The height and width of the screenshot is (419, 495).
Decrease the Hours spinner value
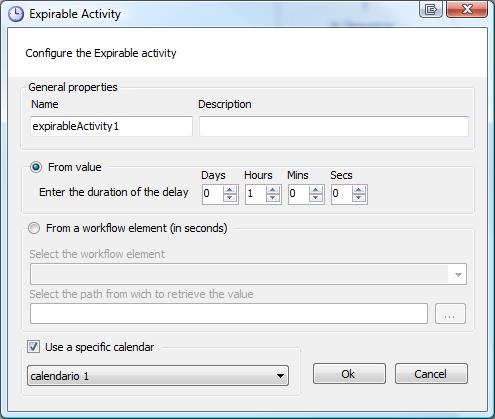tap(273, 198)
